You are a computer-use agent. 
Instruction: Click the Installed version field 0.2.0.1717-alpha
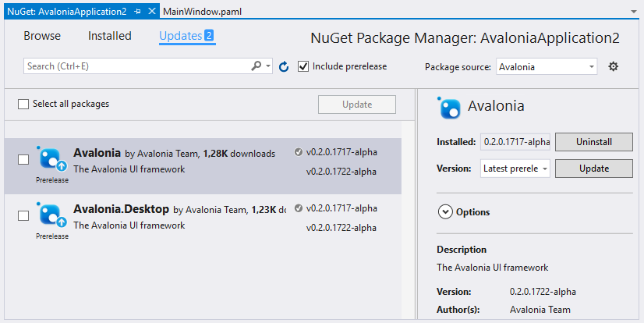point(515,142)
